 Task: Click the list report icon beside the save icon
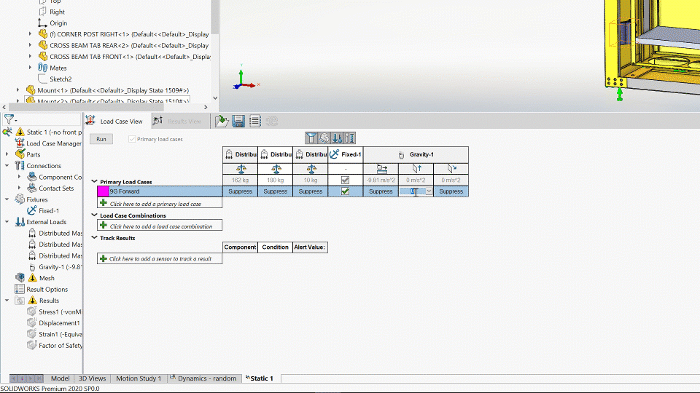coord(255,121)
